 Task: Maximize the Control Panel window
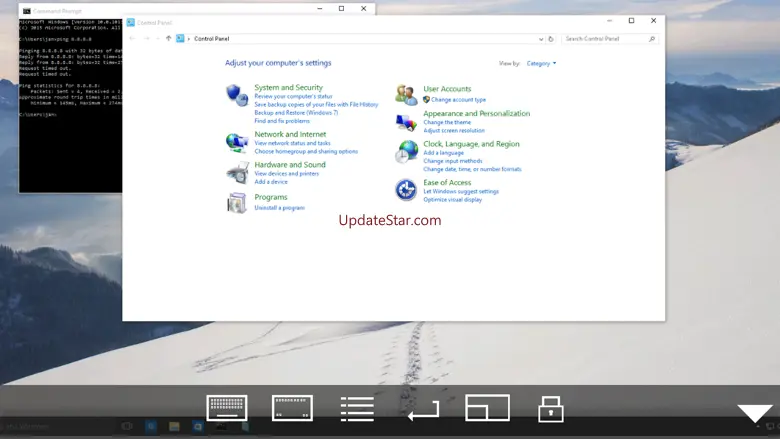pyautogui.click(x=631, y=21)
